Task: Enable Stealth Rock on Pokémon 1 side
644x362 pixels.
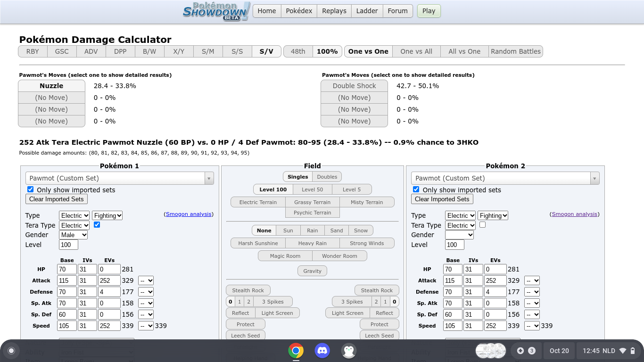Action: tap(248, 290)
